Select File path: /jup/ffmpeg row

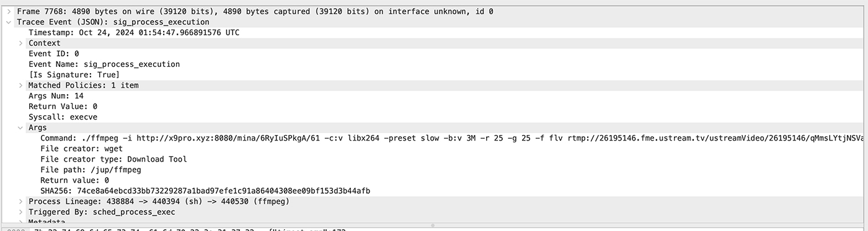tap(434, 169)
